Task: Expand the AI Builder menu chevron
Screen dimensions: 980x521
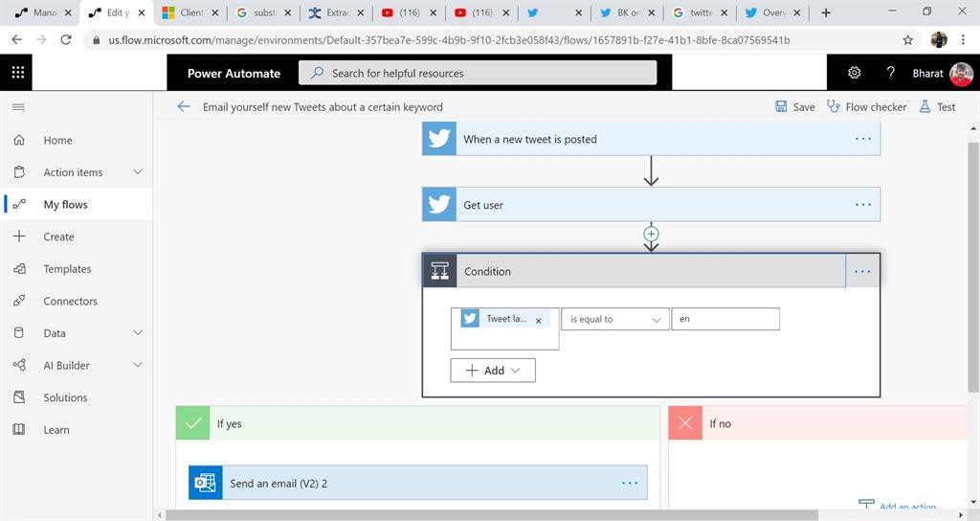Action: [138, 364]
